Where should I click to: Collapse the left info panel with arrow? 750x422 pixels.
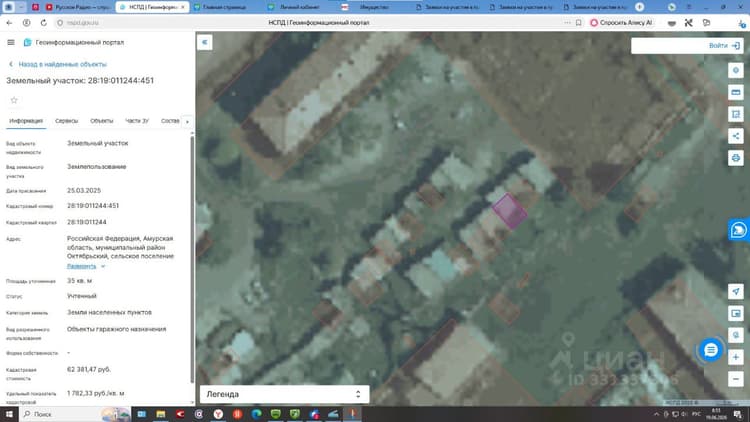pos(205,43)
